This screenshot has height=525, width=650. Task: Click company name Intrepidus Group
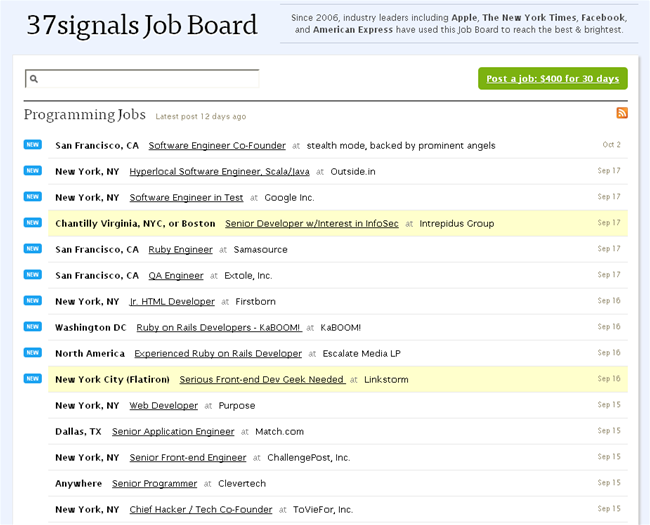pyautogui.click(x=456, y=224)
